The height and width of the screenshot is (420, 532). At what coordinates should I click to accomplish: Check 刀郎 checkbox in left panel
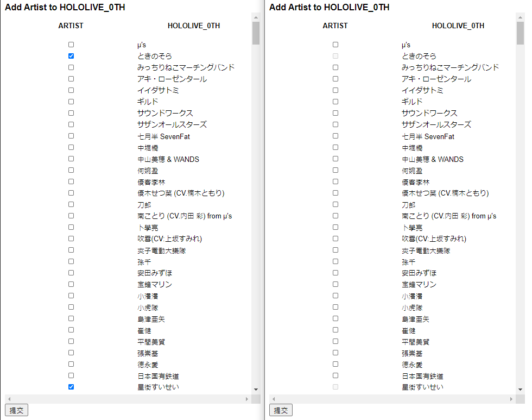pyautogui.click(x=71, y=204)
